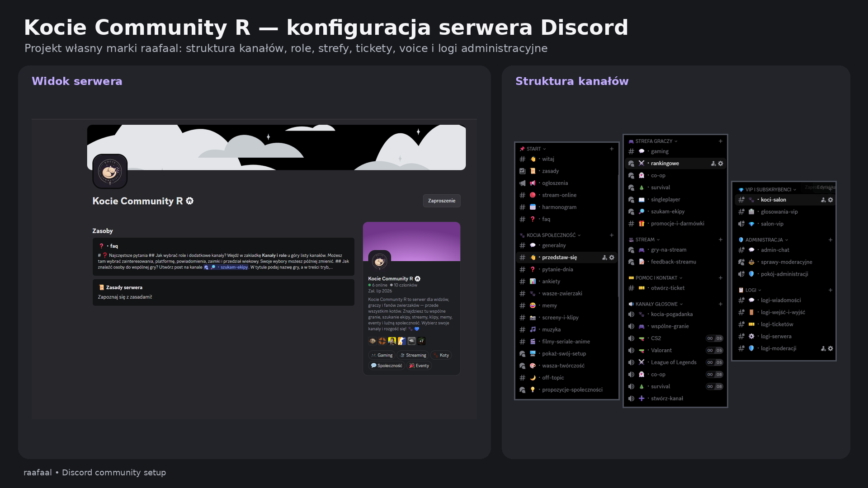Open the promocje-i-darmówki channel

[x=675, y=224]
